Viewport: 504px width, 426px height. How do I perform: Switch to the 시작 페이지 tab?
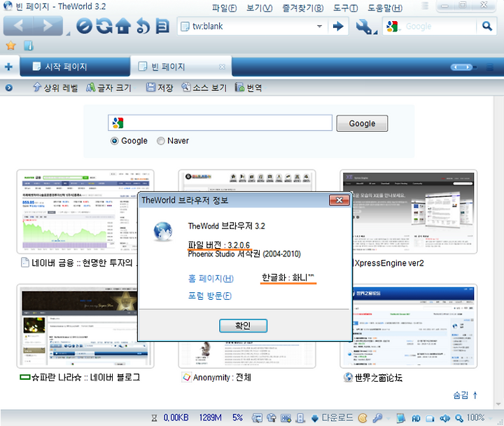(x=75, y=67)
